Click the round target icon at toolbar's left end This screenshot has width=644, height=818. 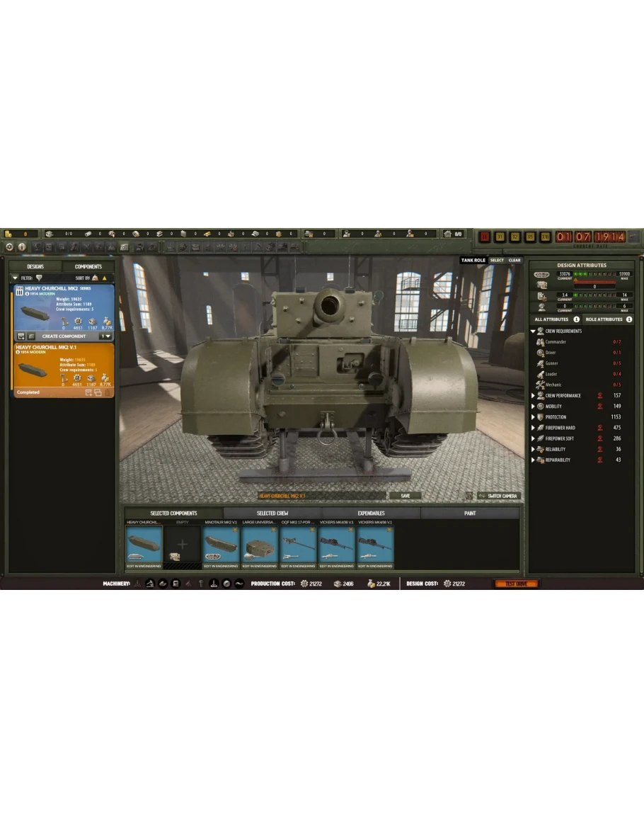click(10, 247)
